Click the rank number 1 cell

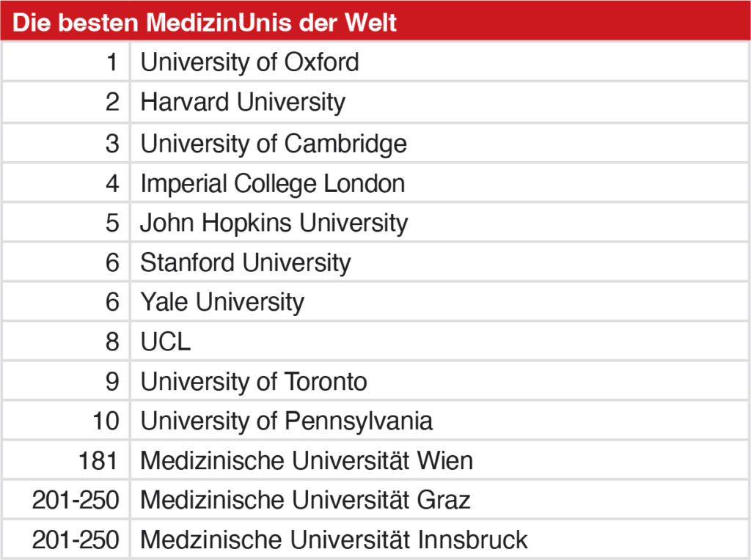pos(111,62)
